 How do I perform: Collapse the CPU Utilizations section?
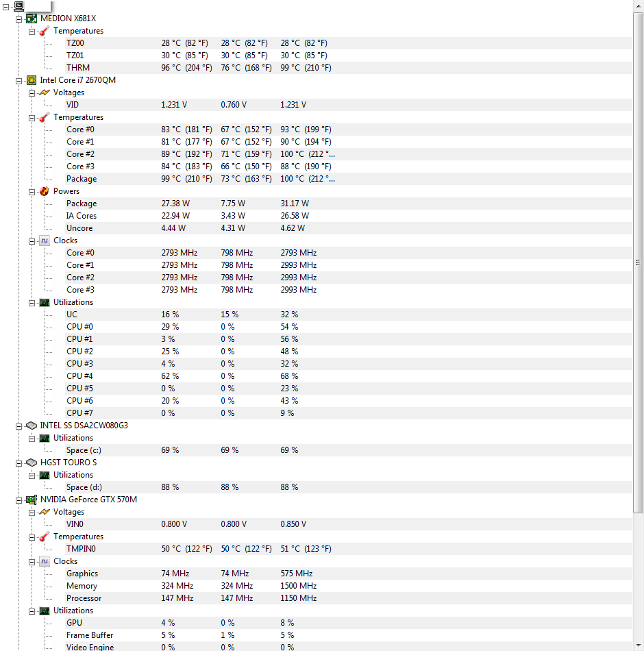(x=32, y=303)
